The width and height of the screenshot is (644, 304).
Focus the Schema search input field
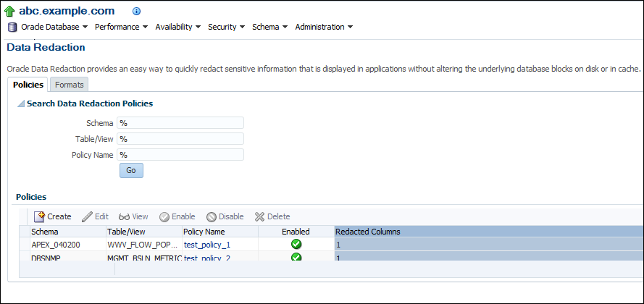[x=180, y=123]
